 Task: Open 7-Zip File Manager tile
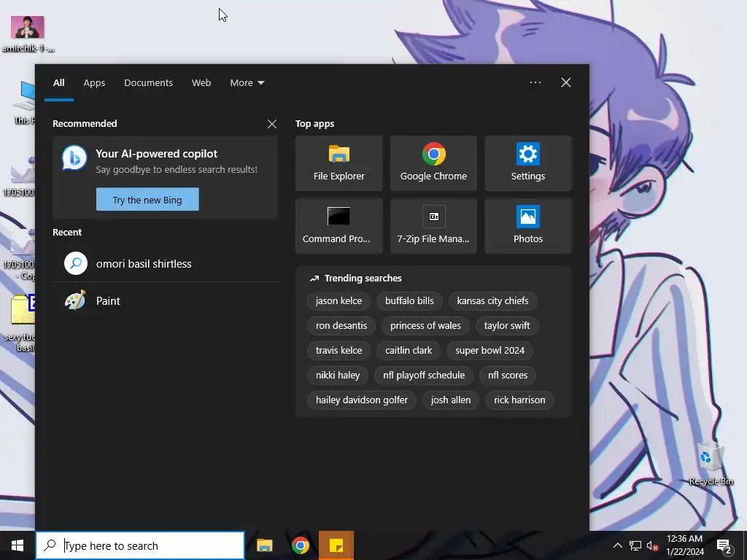click(x=433, y=226)
